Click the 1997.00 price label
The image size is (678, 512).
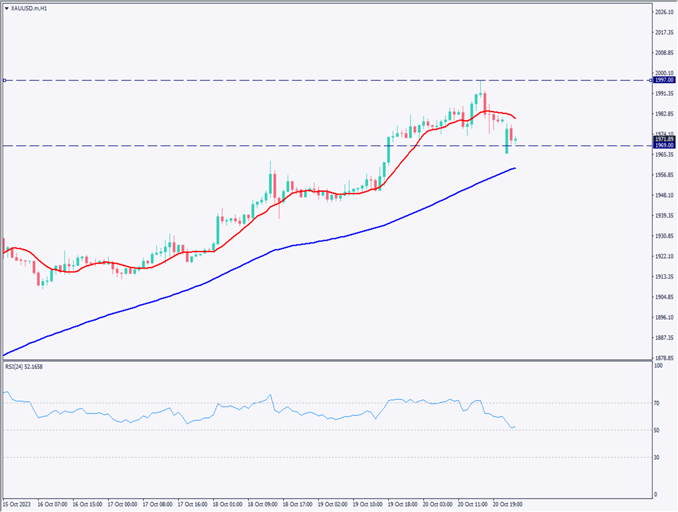tap(663, 80)
